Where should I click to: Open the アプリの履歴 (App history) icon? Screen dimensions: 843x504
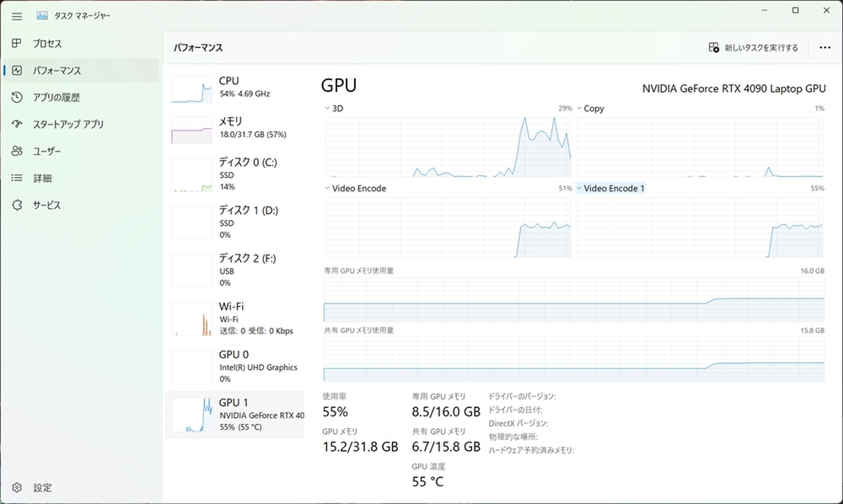pos(17,97)
